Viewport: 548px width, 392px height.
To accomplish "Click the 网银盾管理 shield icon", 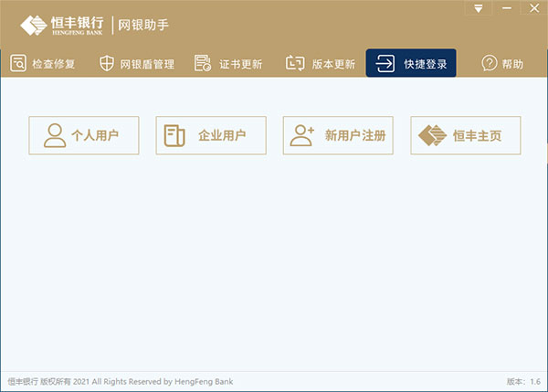I will point(107,64).
